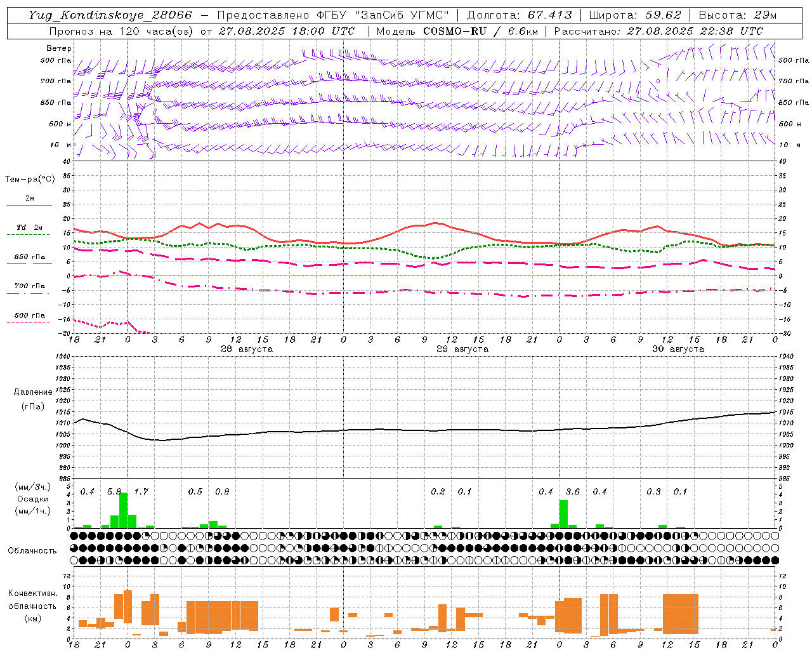Select the latitude value Широта: 59.62
812x650 pixels.
(x=635, y=15)
